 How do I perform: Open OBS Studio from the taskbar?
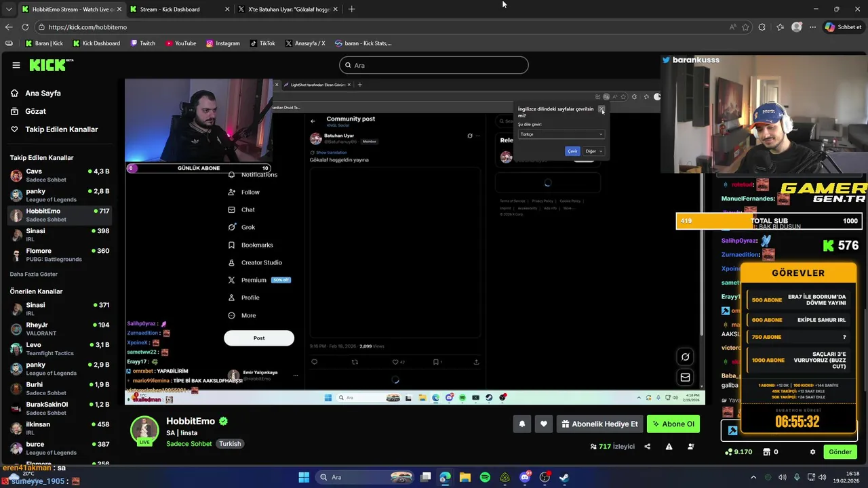click(545, 477)
